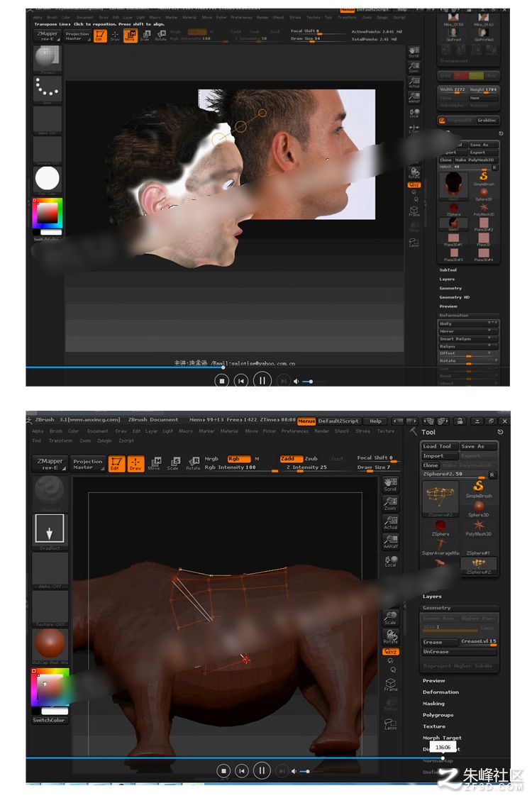Open Preferences menu in lower window
Viewport: 532px width, 798px height.
(x=295, y=431)
